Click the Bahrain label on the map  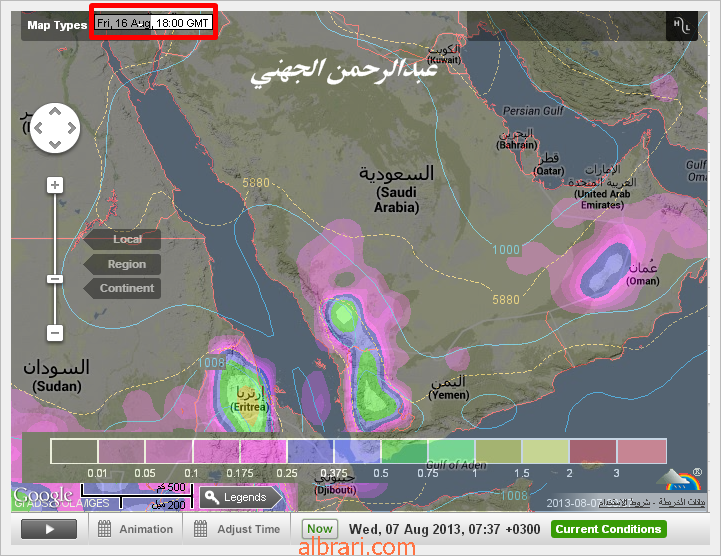(x=517, y=139)
